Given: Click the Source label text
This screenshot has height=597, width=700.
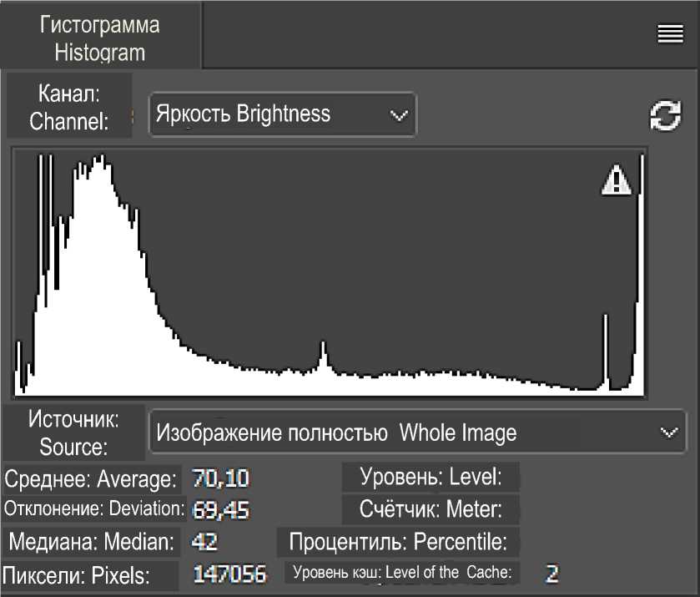Looking at the screenshot, I should pos(73,432).
